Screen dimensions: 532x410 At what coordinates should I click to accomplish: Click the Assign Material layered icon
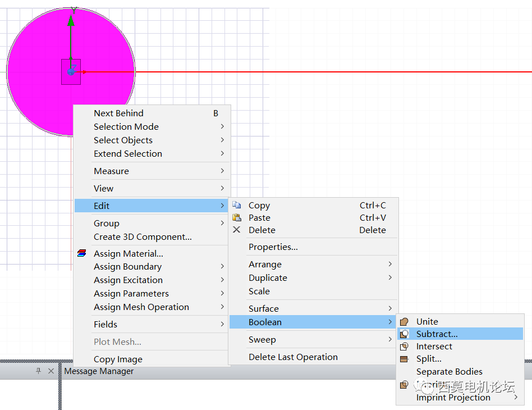click(82, 253)
